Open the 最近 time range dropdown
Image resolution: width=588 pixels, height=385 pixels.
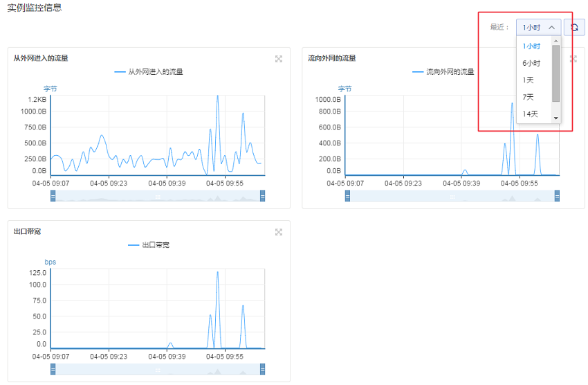(538, 28)
